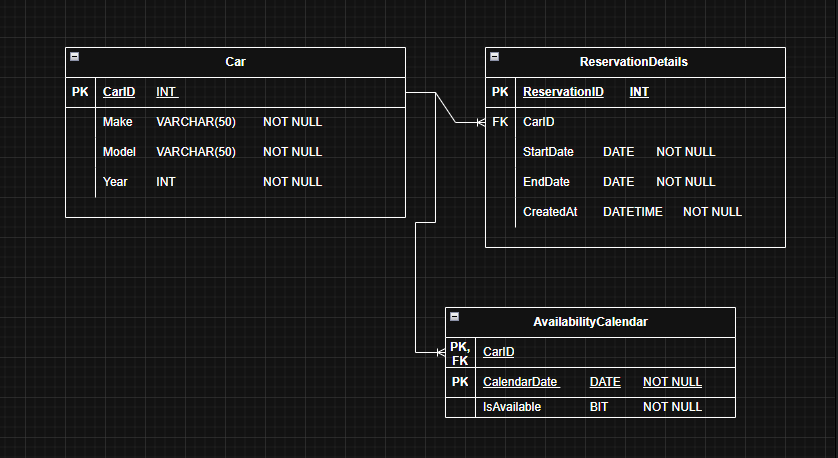838x458 pixels.
Task: Collapse the Car table with its minus icon
Action: pos(75,57)
